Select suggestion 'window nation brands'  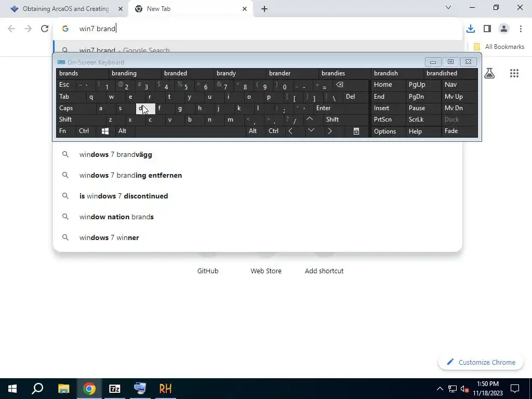[257, 217]
